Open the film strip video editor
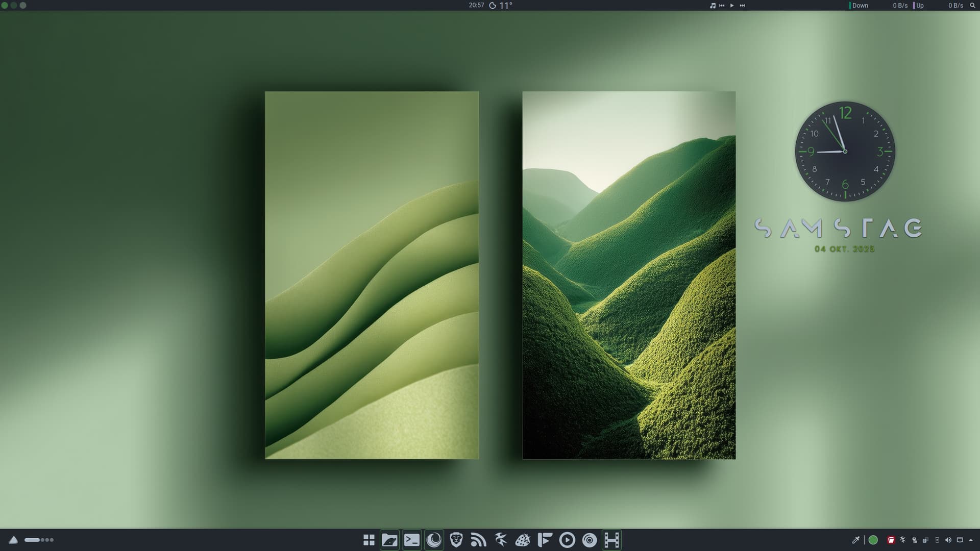This screenshot has height=551, width=980. 611,540
